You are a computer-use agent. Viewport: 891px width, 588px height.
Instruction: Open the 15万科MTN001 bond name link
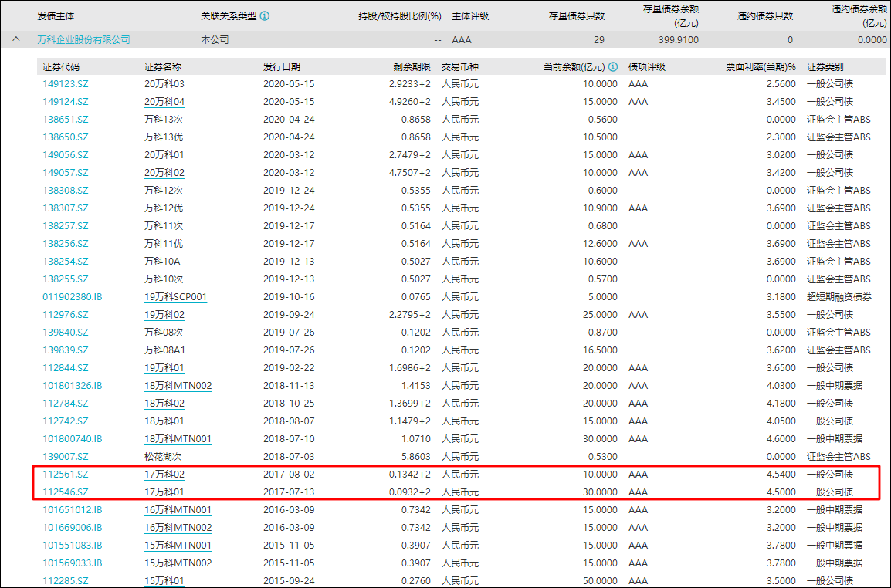(178, 546)
